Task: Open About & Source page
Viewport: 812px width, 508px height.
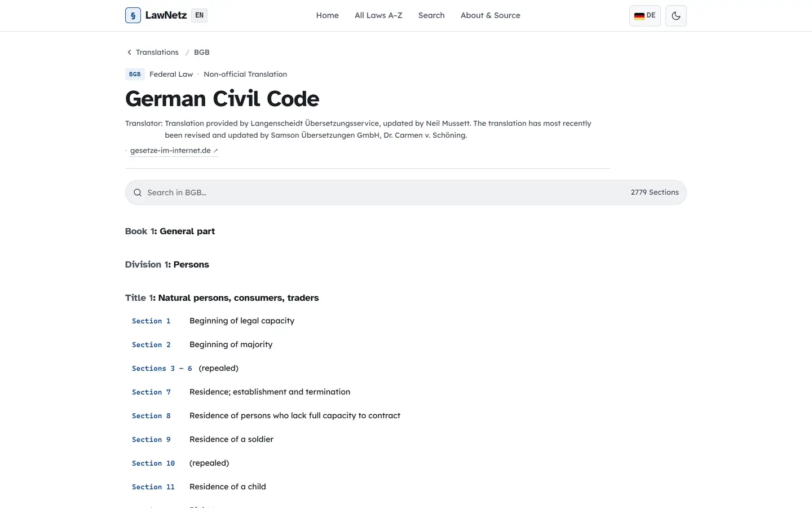Action: coord(491,15)
